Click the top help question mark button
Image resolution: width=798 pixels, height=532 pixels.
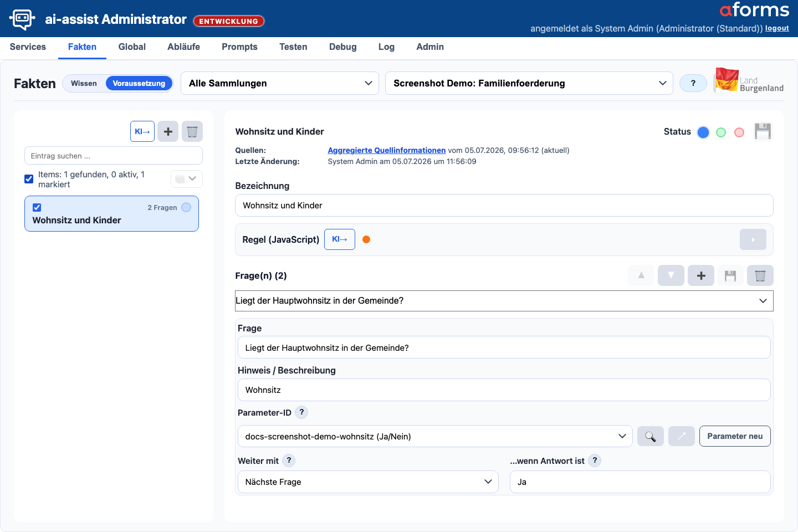click(693, 83)
